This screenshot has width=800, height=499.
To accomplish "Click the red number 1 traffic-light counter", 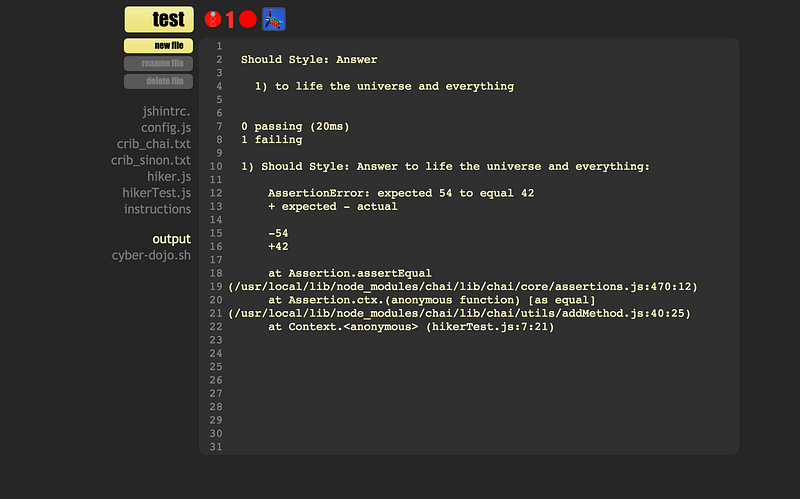I will [x=230, y=19].
